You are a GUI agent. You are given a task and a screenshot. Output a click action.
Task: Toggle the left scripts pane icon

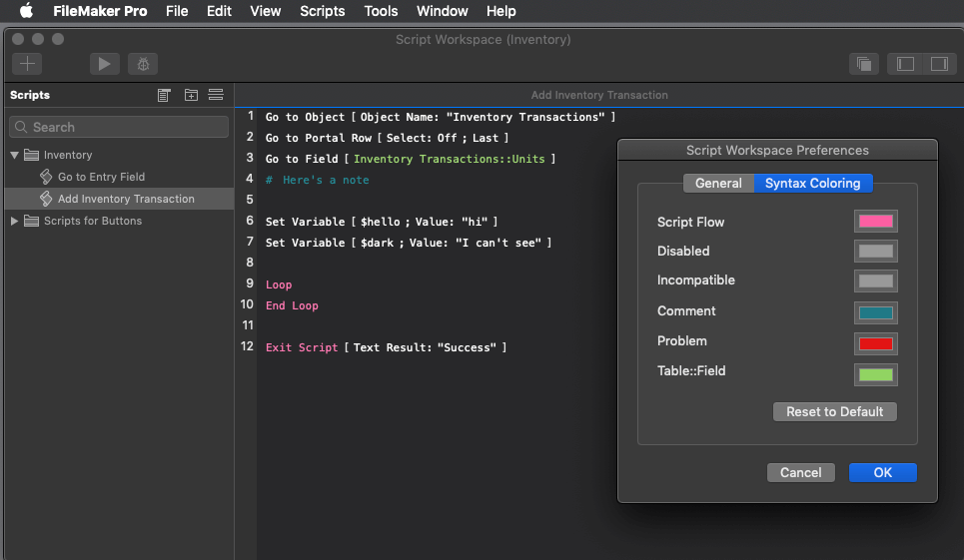point(905,64)
